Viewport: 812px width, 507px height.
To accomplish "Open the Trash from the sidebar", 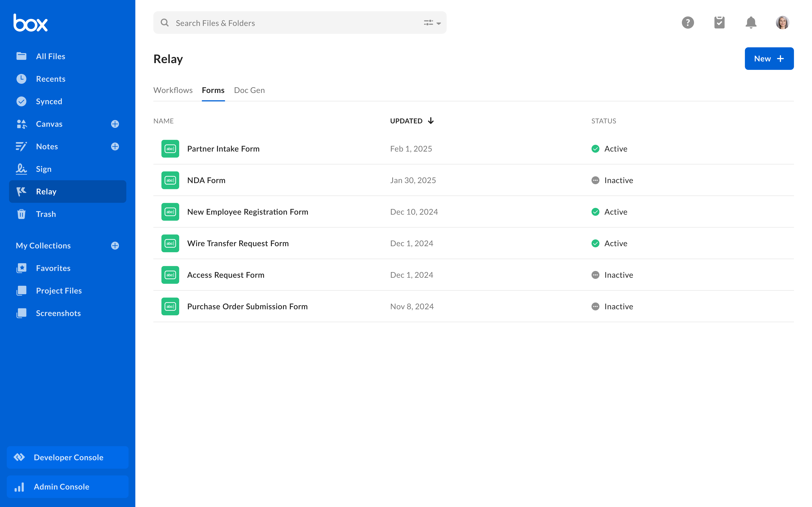I will [x=46, y=214].
